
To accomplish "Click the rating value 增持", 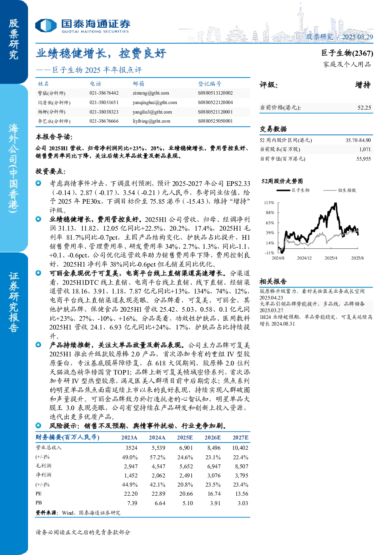I will 363,85.
